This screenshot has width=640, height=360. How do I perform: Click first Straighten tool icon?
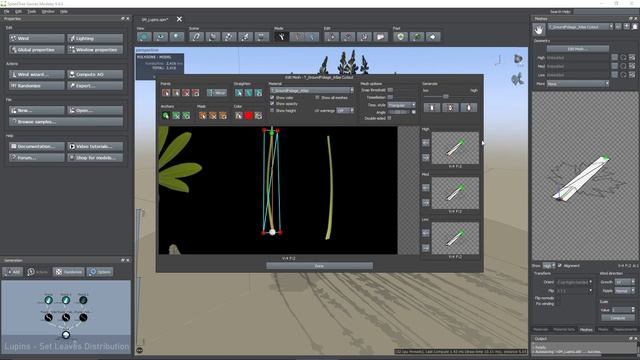[x=238, y=93]
